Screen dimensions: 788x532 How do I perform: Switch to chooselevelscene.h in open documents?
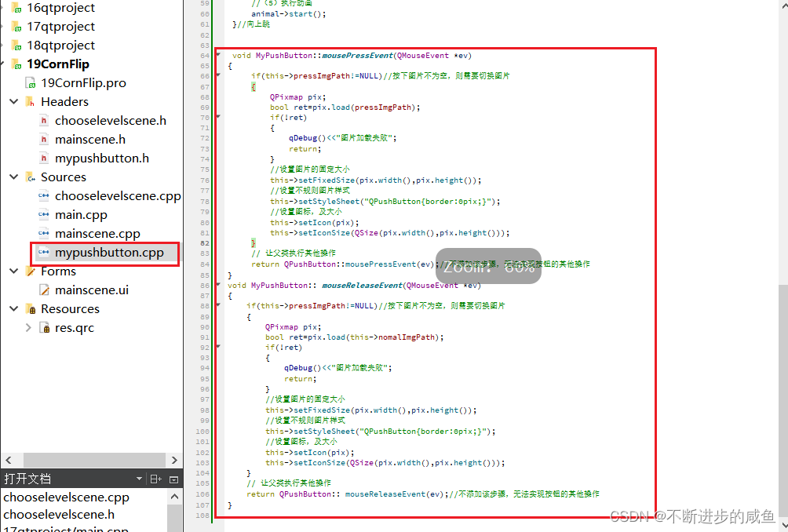tap(59, 515)
